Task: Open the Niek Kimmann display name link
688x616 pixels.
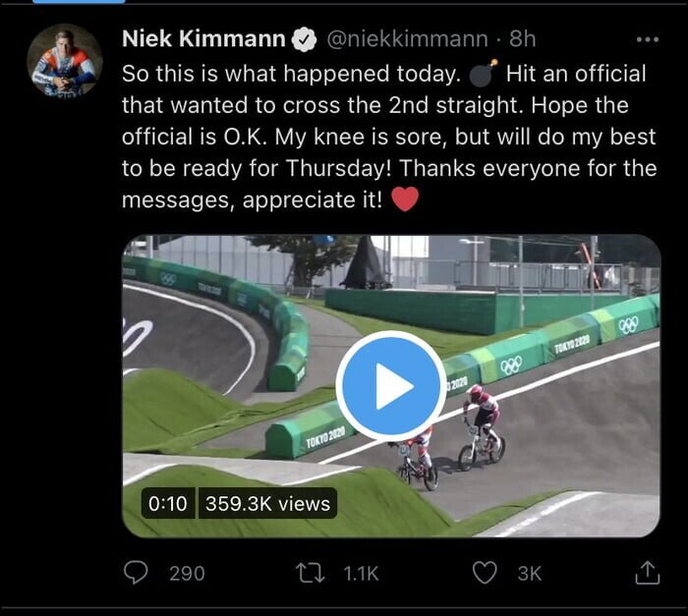Action: (204, 38)
